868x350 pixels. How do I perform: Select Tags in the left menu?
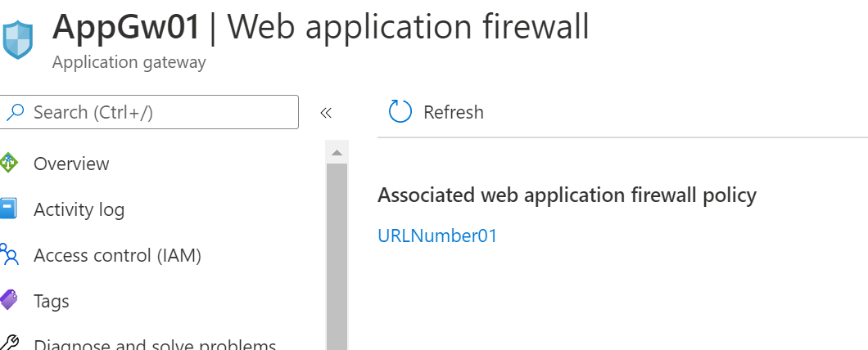[x=51, y=301]
